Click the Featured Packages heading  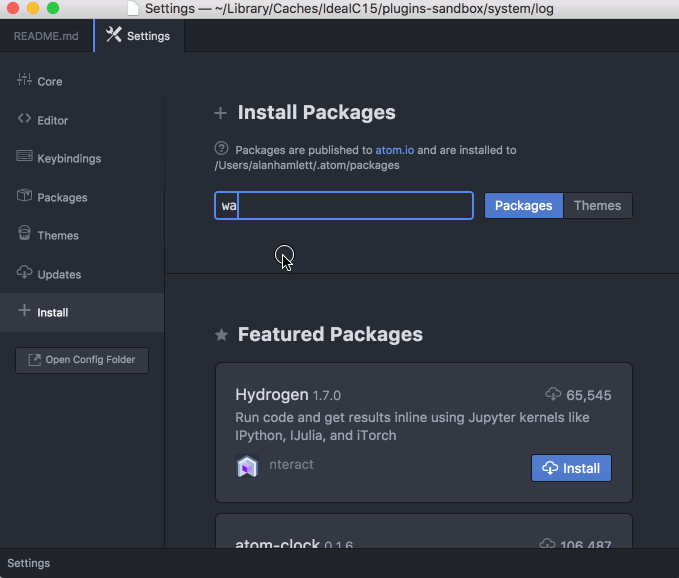click(x=330, y=335)
